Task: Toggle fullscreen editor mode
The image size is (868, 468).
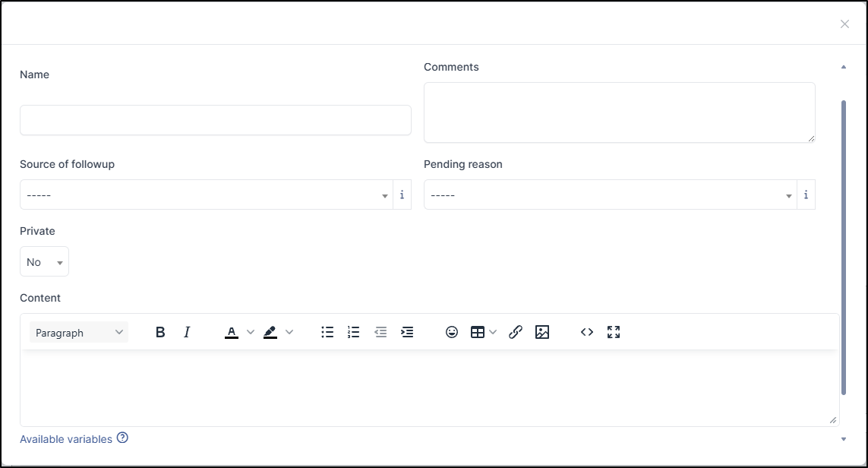Action: coord(614,332)
